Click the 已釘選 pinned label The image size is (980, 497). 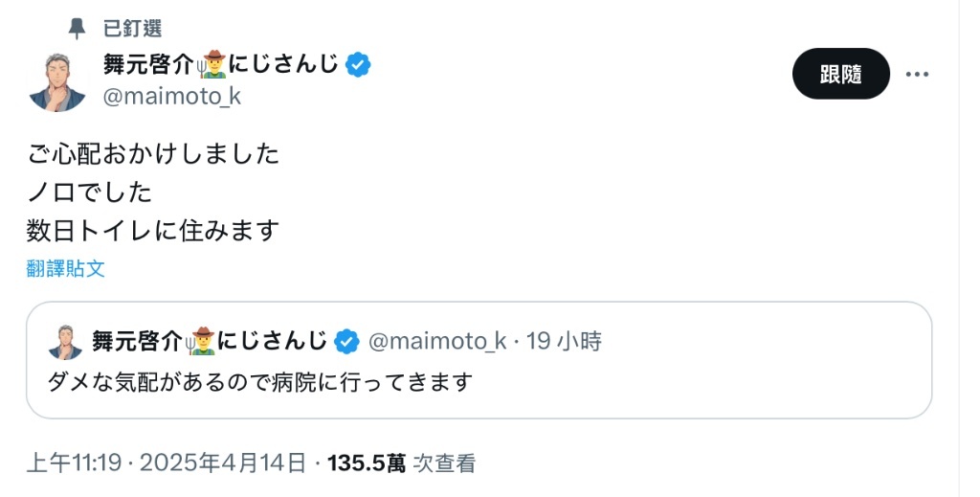tap(132, 28)
